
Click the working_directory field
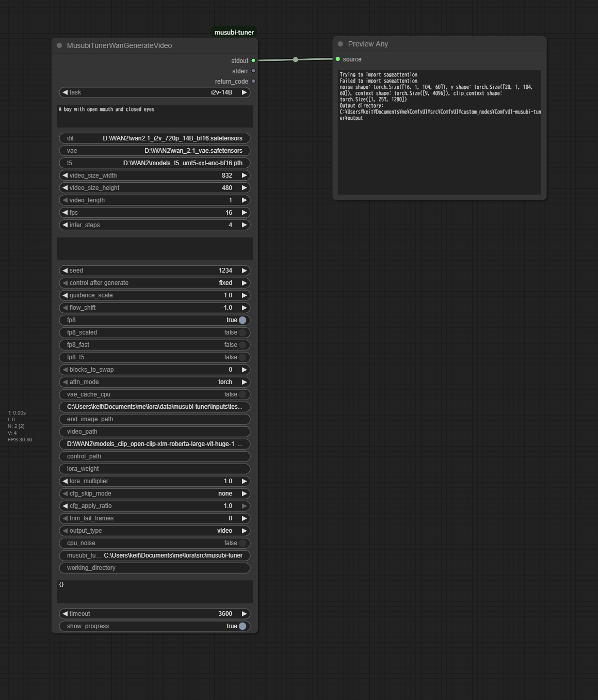click(155, 568)
